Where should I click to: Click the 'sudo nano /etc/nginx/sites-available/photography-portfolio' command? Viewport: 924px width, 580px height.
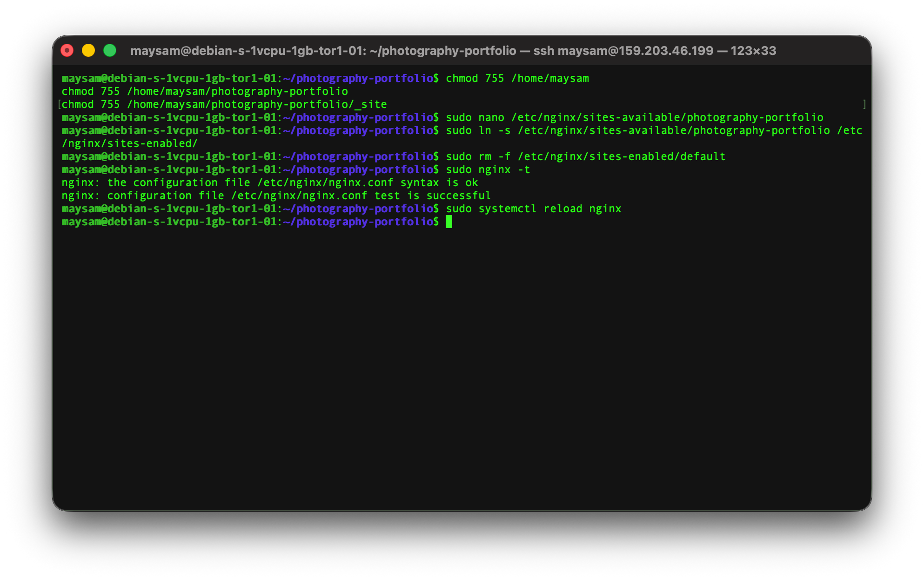click(x=635, y=117)
